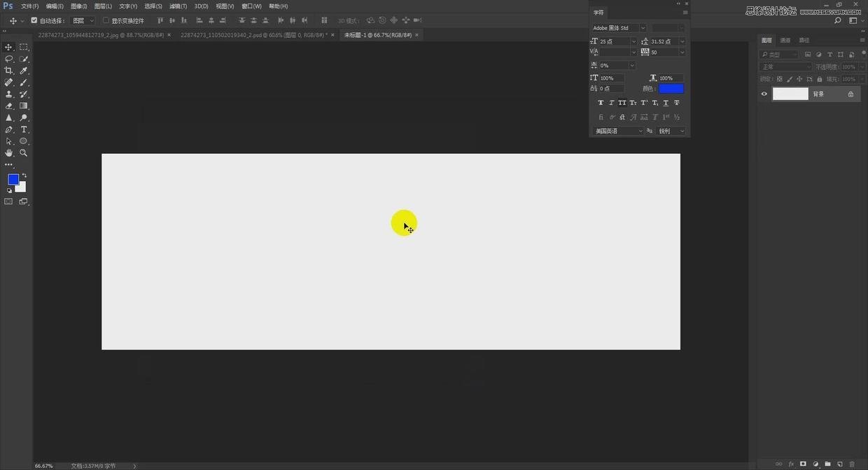Open blend mode 正常 dropdown
The image size is (868, 470).
pos(785,67)
